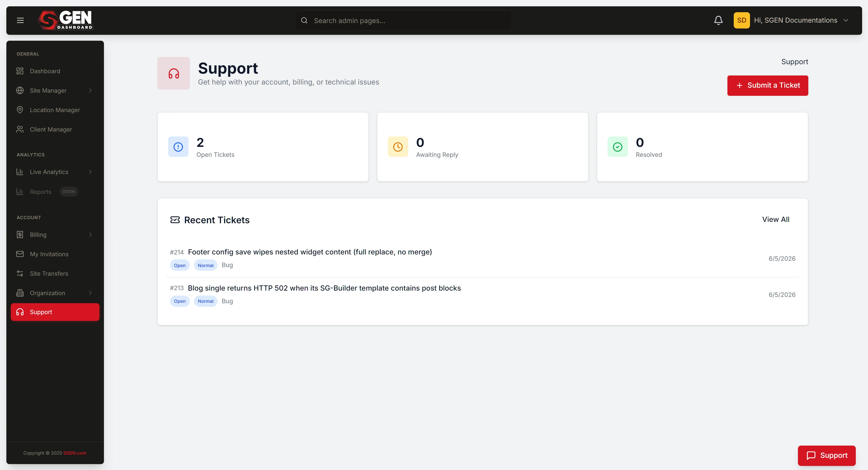The height and width of the screenshot is (470, 868).
Task: Focus the Search admin pages field
Action: tap(403, 21)
